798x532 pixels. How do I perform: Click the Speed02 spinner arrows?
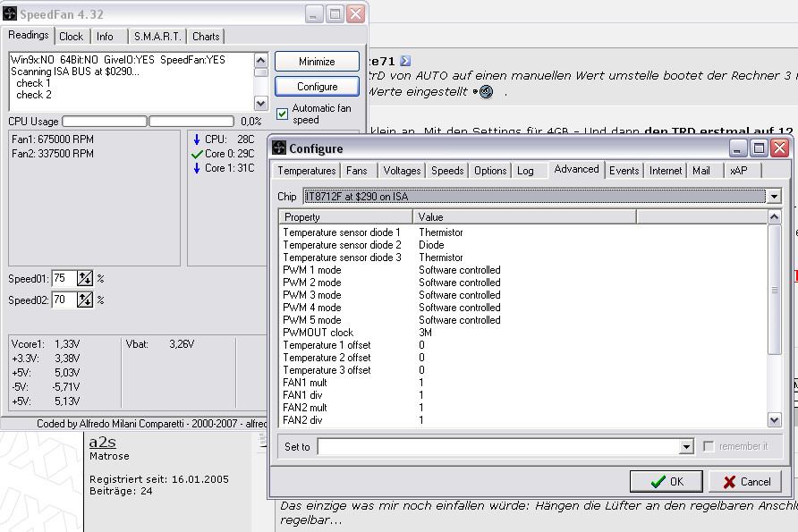point(85,300)
